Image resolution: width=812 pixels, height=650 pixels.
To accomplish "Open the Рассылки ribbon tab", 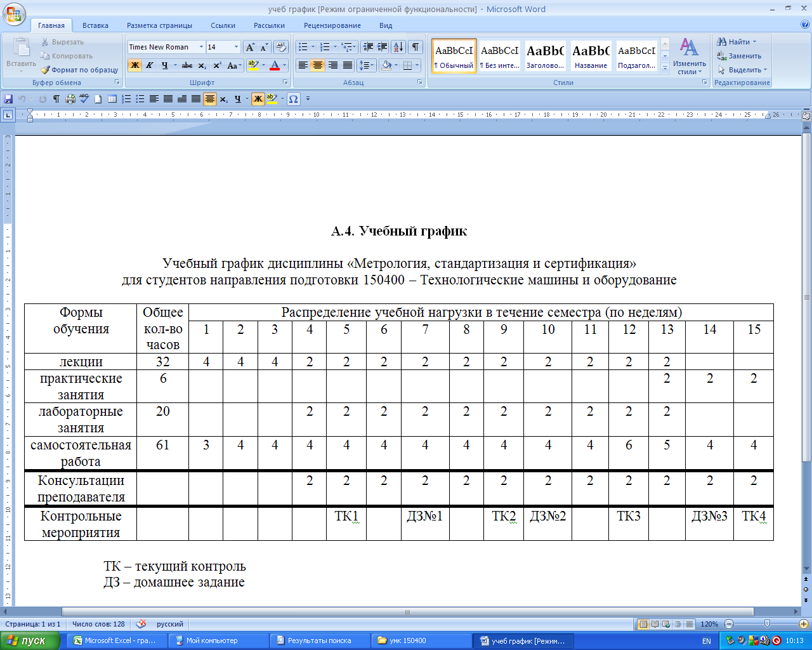I will tap(269, 25).
